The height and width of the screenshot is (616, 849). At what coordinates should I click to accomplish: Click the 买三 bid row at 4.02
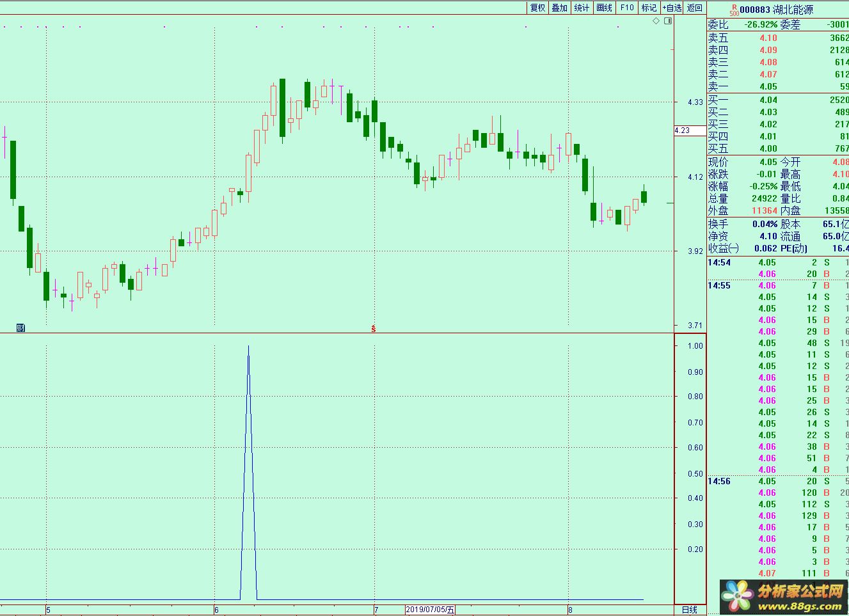tap(778, 124)
